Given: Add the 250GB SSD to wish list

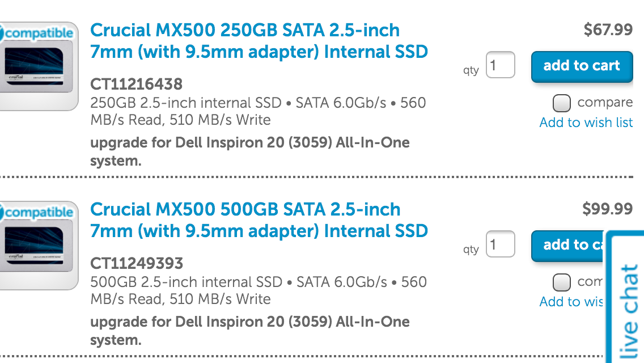Looking at the screenshot, I should (586, 123).
